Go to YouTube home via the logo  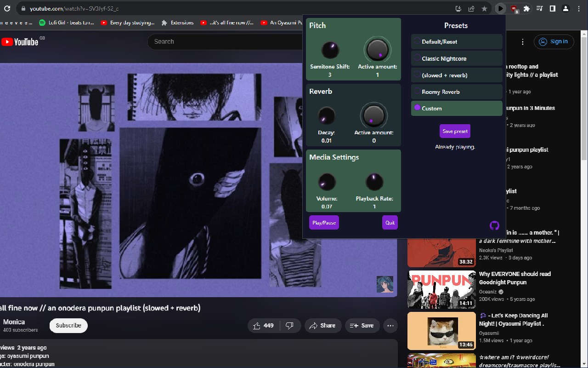pyautogui.click(x=20, y=42)
